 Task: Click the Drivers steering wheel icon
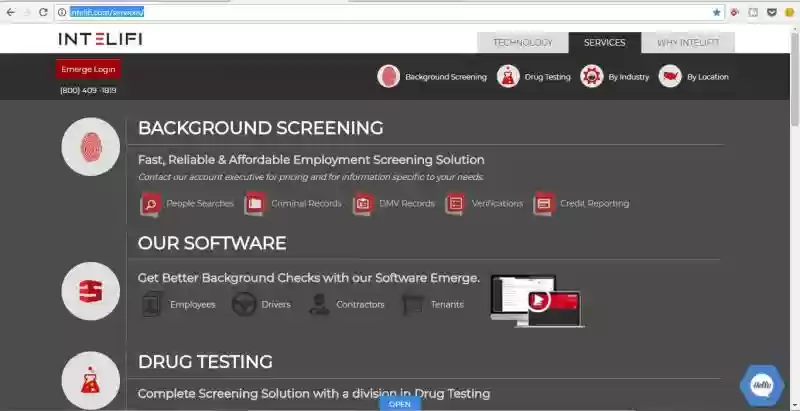pos(244,304)
